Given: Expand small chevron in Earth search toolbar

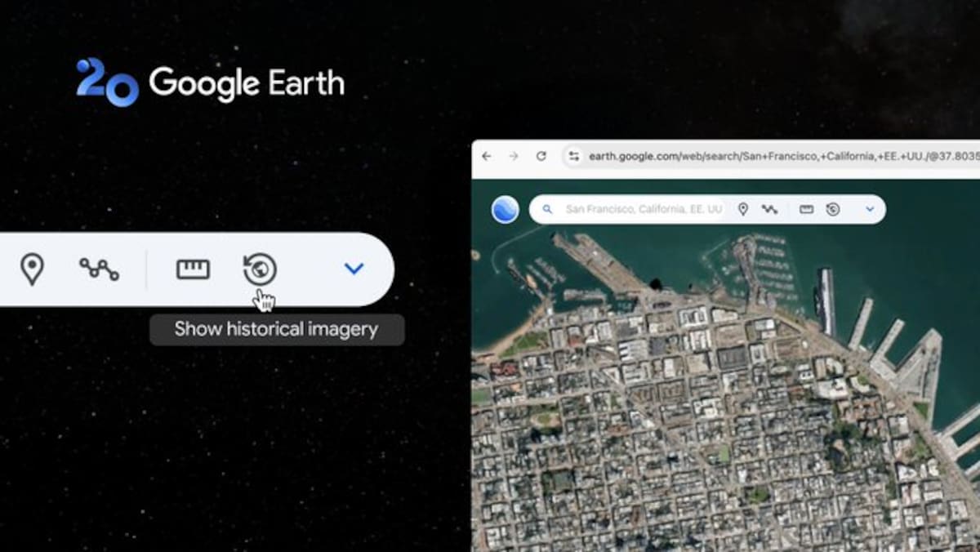Looking at the screenshot, I should click(870, 210).
